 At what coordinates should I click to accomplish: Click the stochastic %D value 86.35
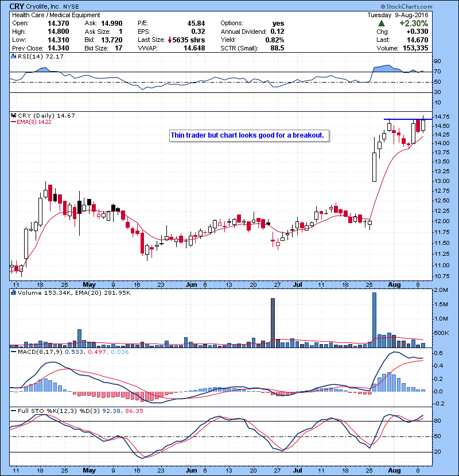coord(134,411)
